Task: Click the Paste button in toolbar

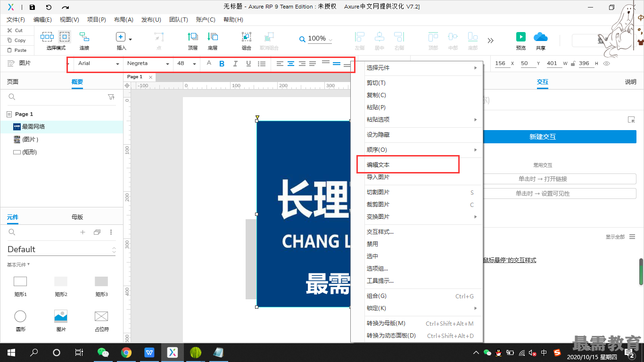Action: (x=17, y=50)
